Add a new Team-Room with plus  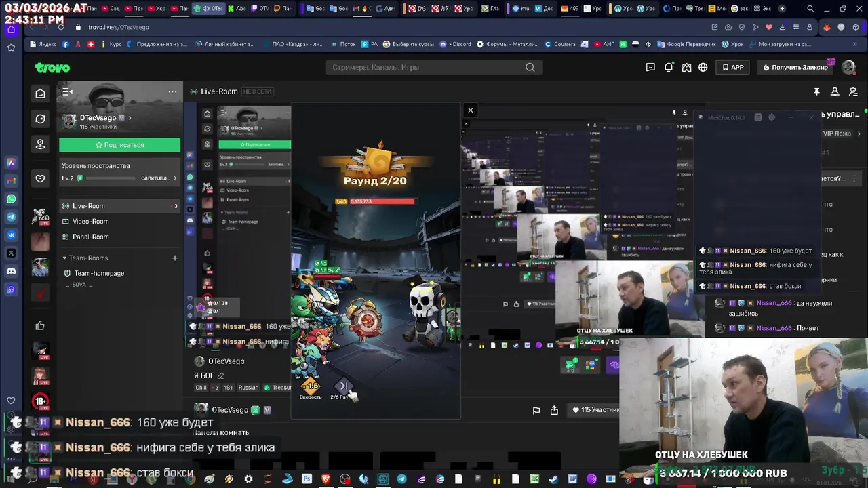click(x=174, y=258)
